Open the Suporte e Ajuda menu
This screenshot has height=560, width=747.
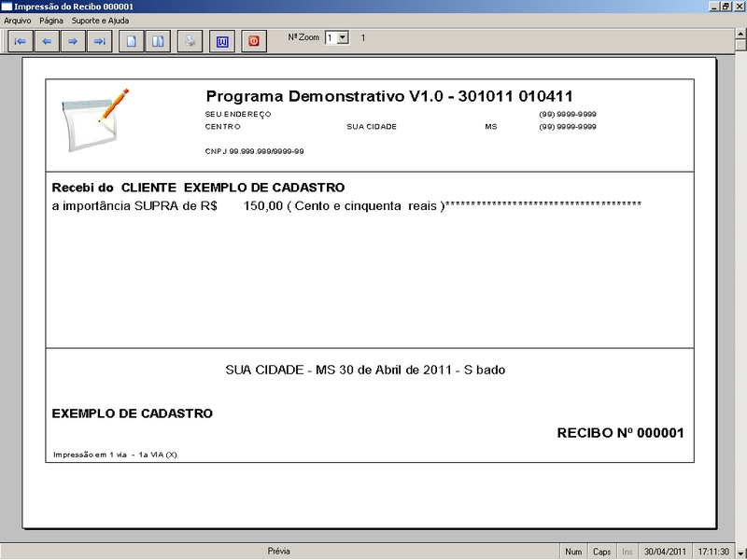click(x=101, y=21)
